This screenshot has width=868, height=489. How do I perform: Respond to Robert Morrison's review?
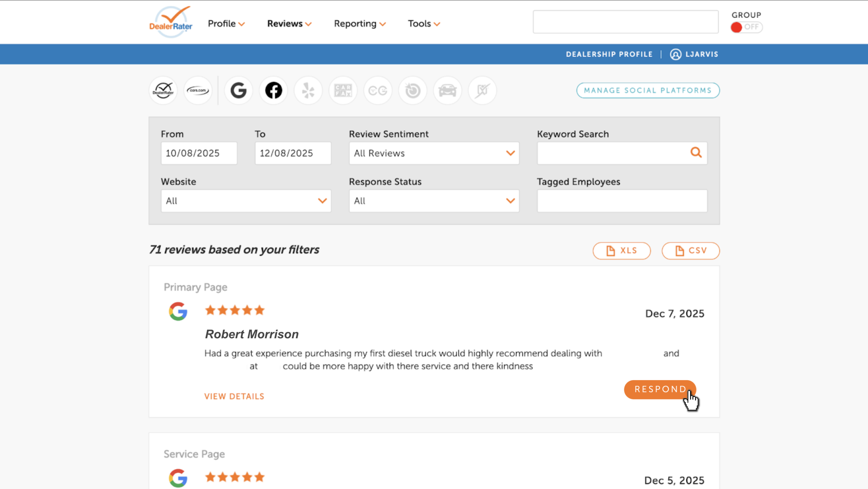pyautogui.click(x=660, y=390)
